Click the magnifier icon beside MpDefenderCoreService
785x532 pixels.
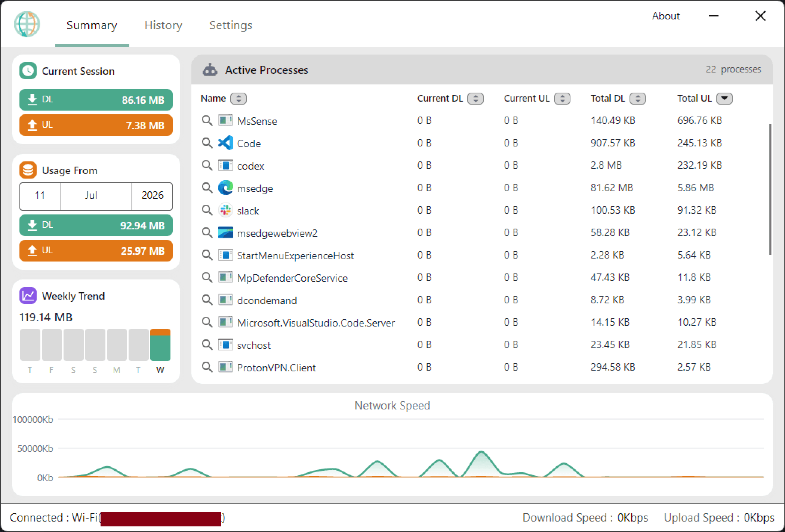pos(207,278)
